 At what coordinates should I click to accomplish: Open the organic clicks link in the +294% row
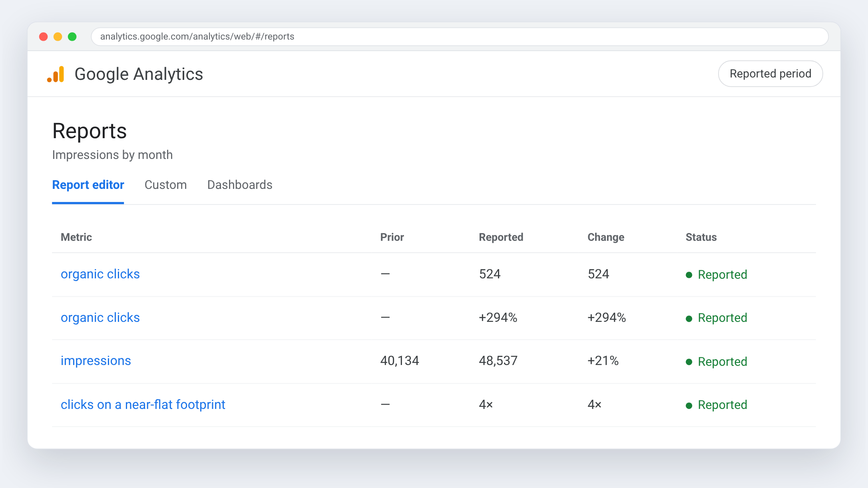[100, 317]
